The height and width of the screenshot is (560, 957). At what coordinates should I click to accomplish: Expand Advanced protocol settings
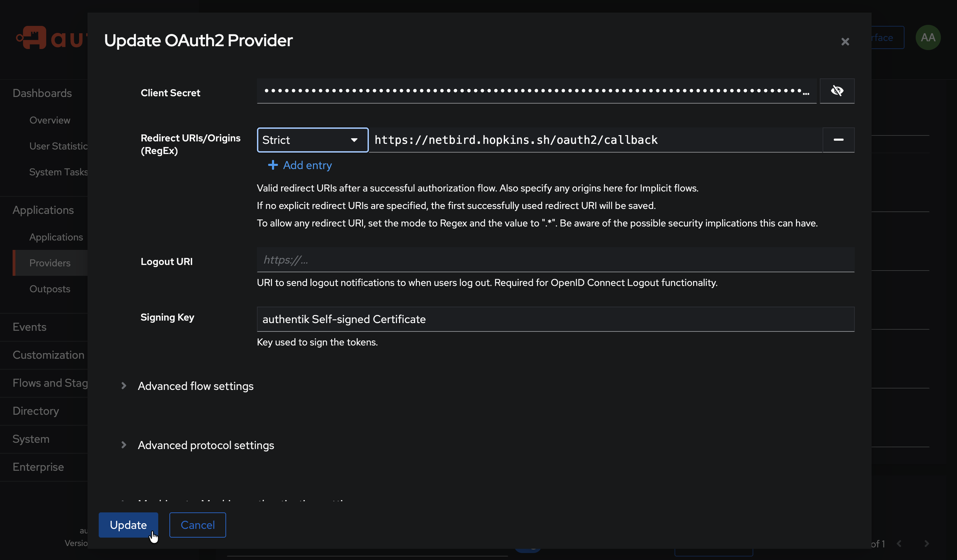tap(205, 445)
